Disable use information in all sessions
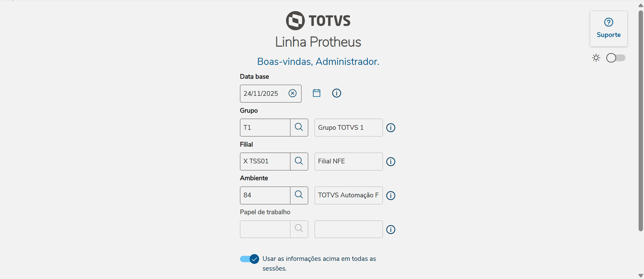Screen dimensions: 644x279 pos(249,259)
